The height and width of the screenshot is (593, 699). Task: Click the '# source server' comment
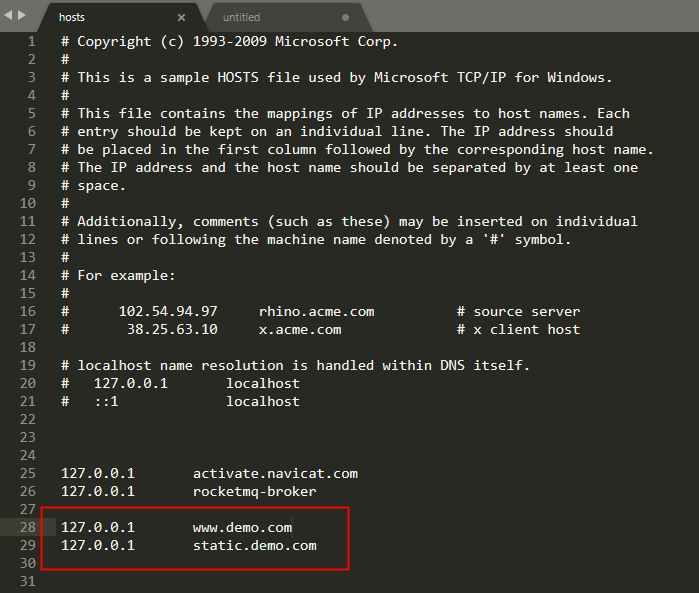click(x=518, y=311)
